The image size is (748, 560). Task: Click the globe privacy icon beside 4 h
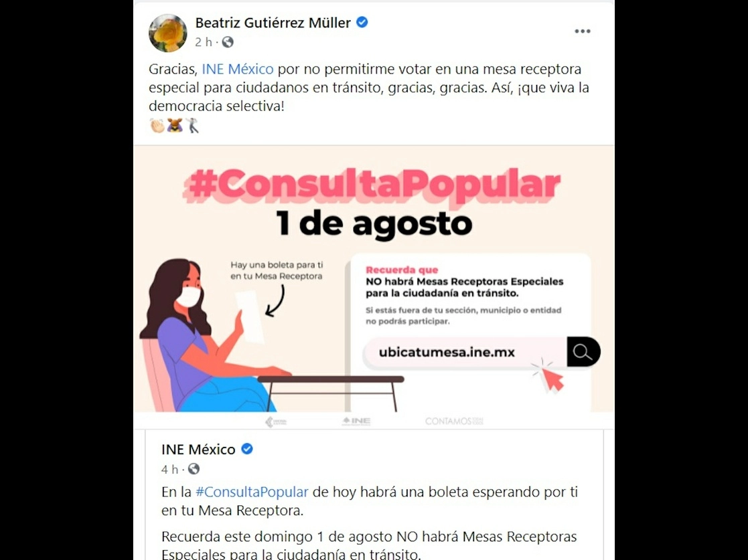(x=194, y=469)
